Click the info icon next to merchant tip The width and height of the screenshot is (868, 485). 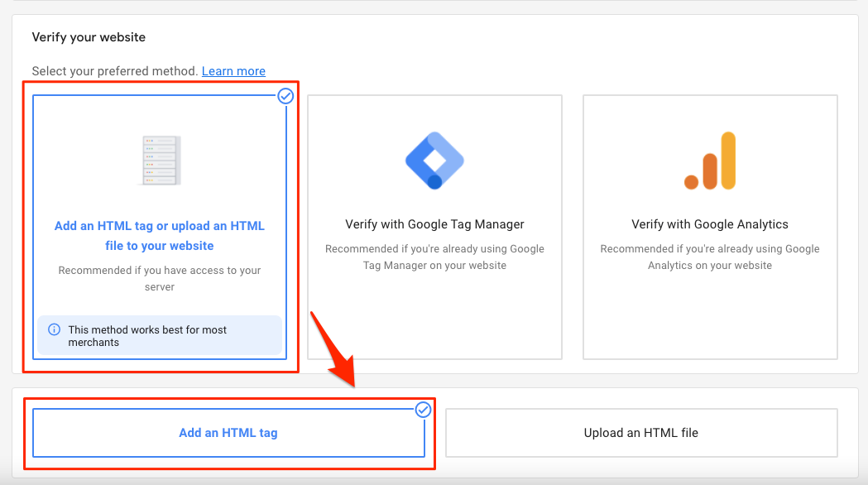(x=54, y=329)
